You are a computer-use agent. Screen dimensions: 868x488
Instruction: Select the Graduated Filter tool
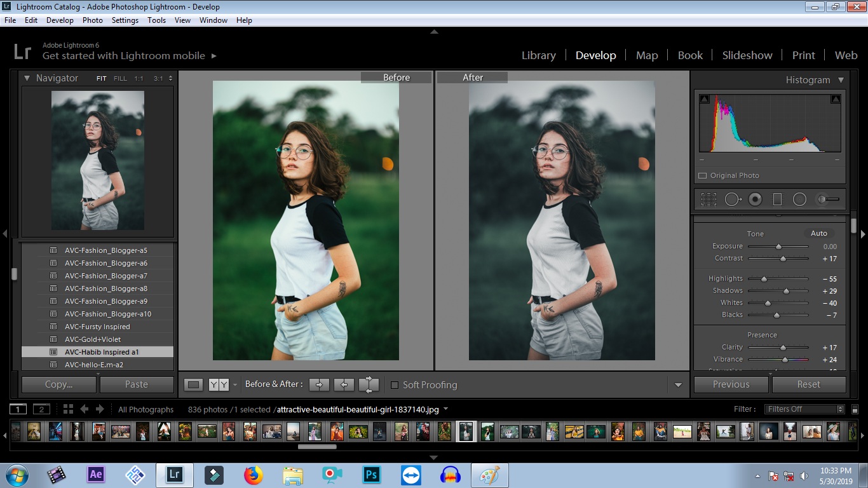(777, 200)
